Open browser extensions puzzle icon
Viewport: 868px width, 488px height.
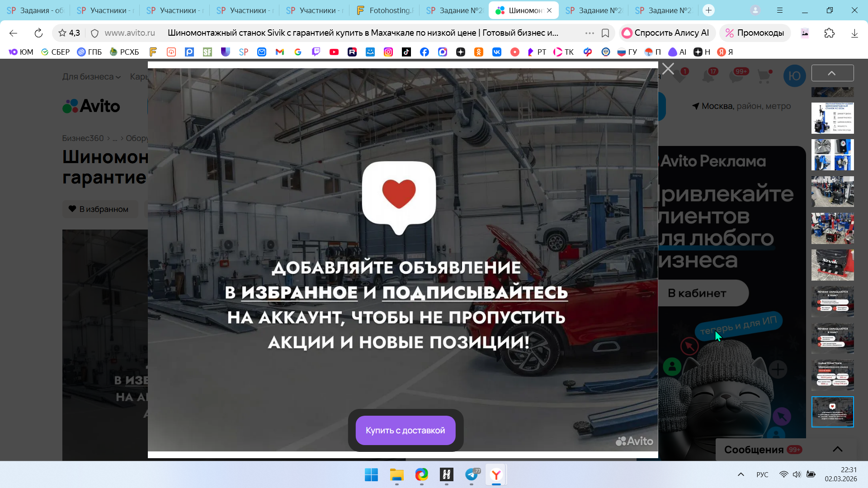click(x=829, y=33)
